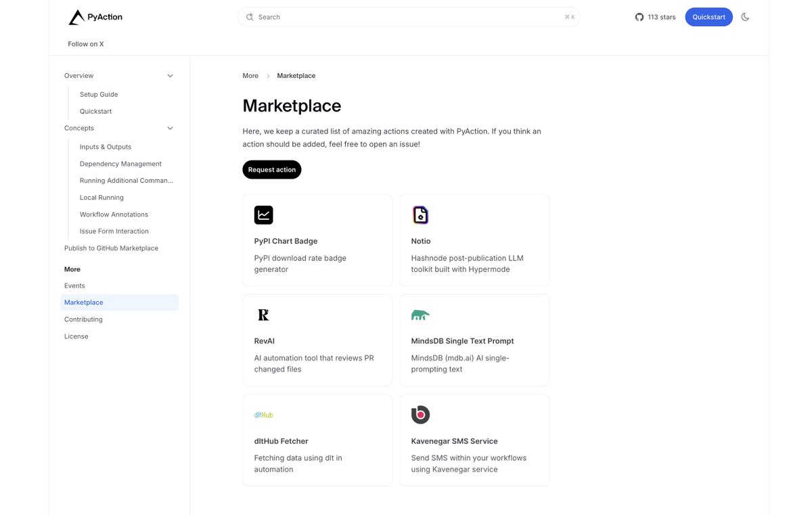Click 'Hashnode post-publication LLM toolkit' description
812x515 pixels.
468,264
